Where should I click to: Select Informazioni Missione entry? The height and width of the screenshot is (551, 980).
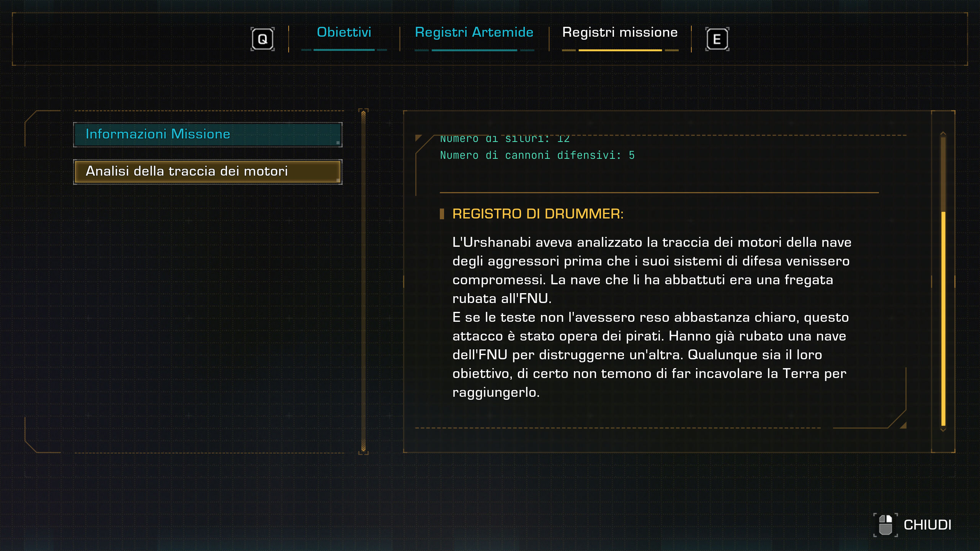[208, 134]
